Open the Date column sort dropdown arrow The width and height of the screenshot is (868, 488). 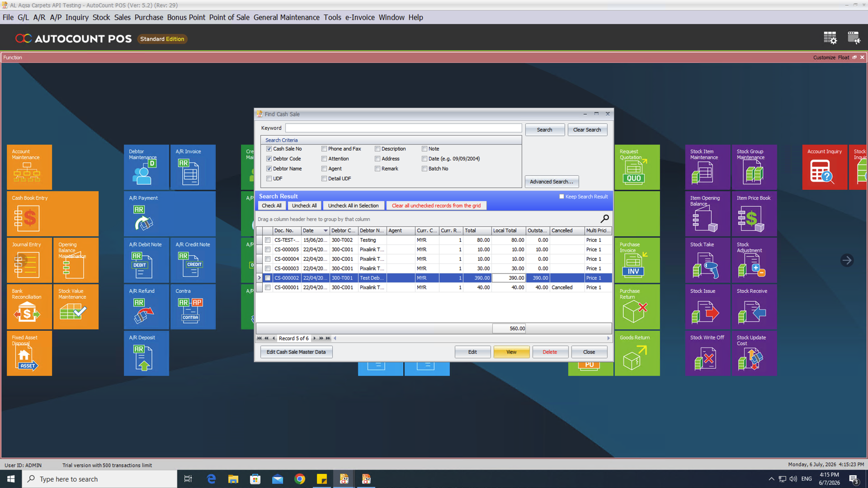click(x=325, y=230)
